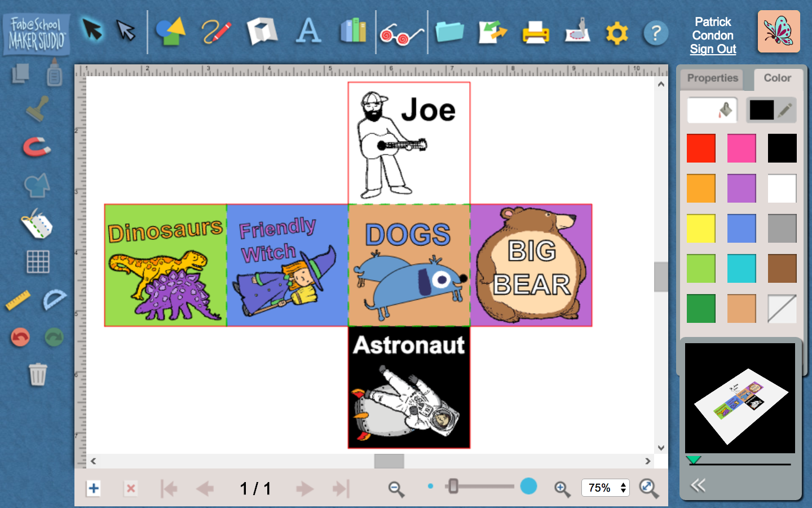This screenshot has width=812, height=508.
Task: Click the zoom to fit magnifier
Action: (x=649, y=488)
